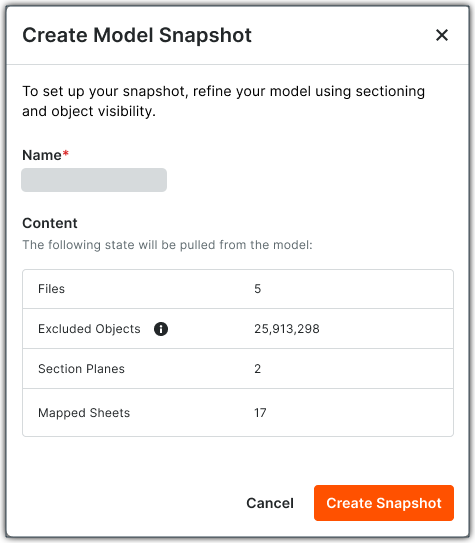The image size is (475, 543).
Task: Select the Files row label
Action: point(52,289)
